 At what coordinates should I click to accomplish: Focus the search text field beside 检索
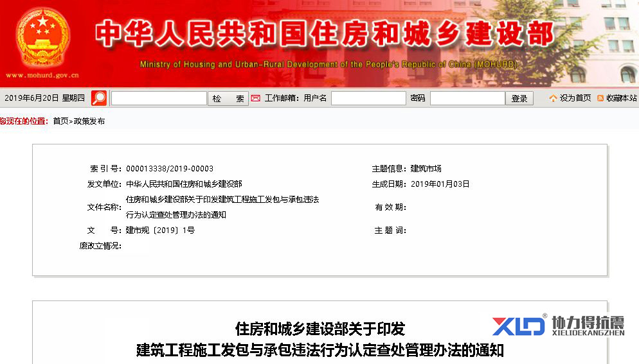[x=159, y=98]
